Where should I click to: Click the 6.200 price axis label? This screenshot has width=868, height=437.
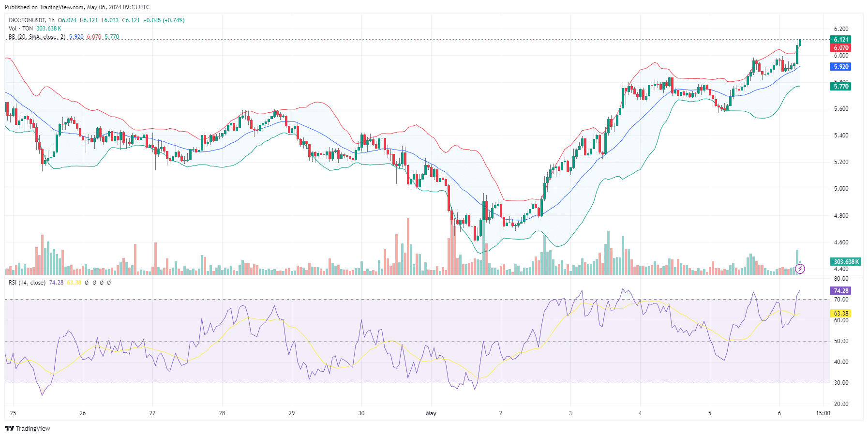click(841, 29)
